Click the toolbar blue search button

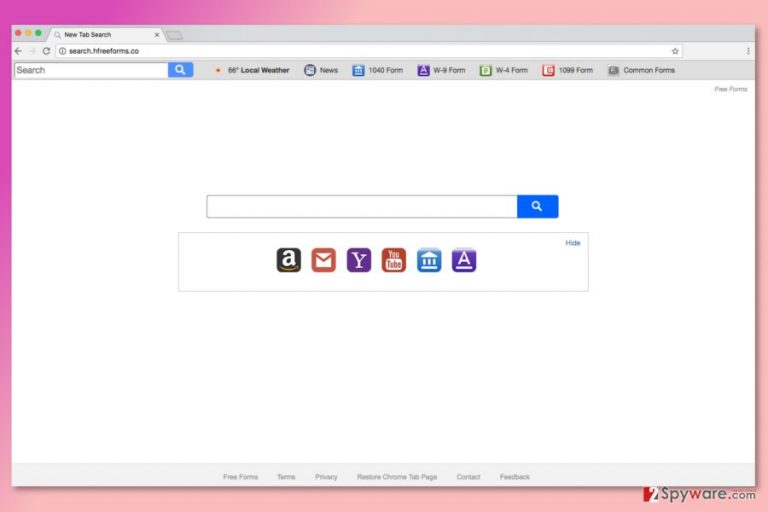[x=180, y=70]
